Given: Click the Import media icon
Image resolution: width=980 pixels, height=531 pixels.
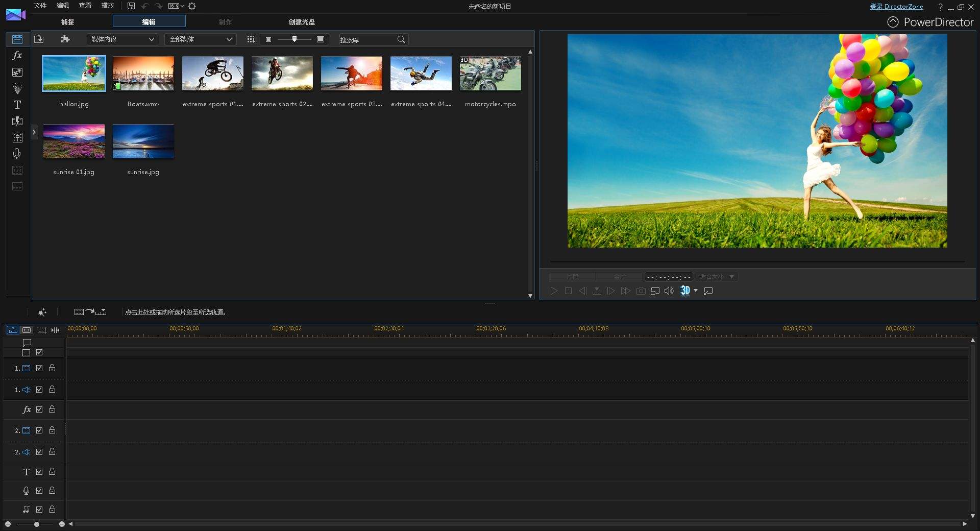Looking at the screenshot, I should pyautogui.click(x=39, y=39).
